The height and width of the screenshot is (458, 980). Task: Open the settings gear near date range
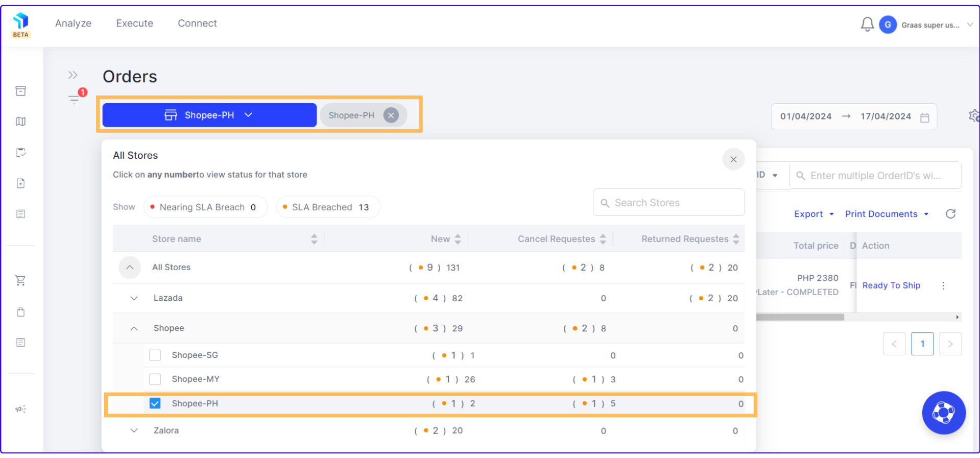[974, 116]
